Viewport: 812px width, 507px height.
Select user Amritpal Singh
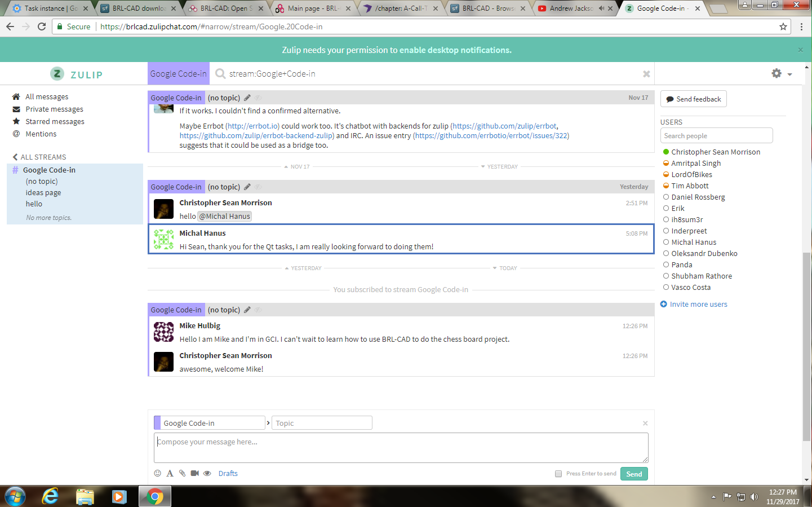696,164
